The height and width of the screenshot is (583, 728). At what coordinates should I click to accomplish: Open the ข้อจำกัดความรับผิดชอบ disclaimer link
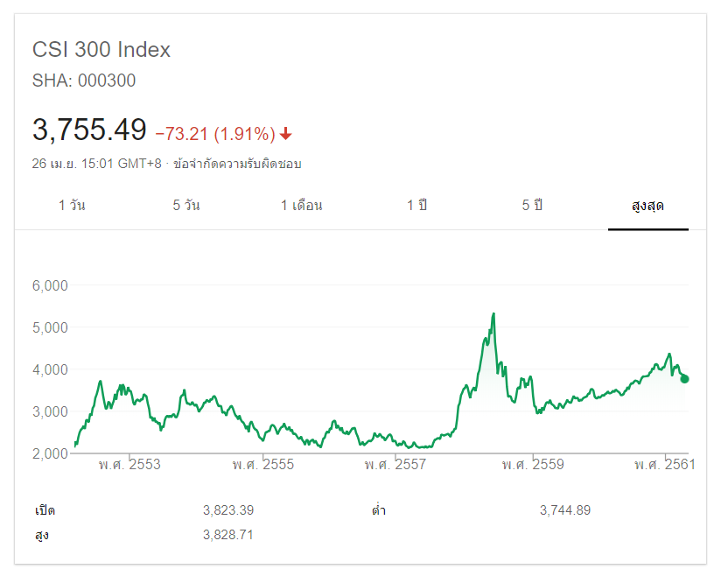[x=237, y=164]
